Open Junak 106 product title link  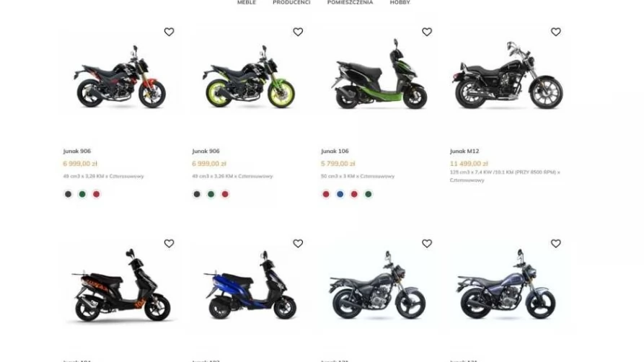click(335, 151)
